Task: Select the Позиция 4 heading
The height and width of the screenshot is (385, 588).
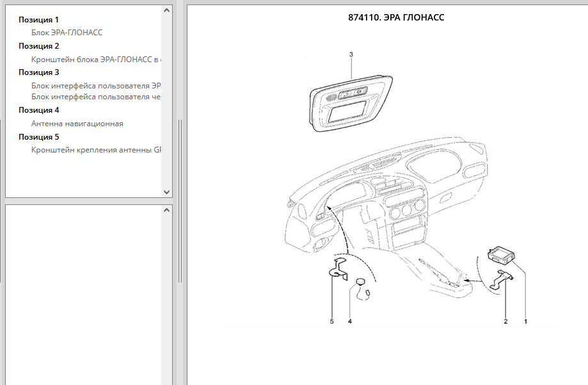Action: (x=39, y=110)
